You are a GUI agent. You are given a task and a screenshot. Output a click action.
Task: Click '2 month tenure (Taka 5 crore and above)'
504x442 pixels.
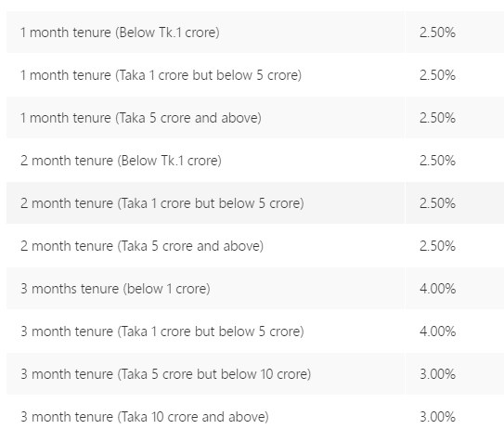(x=142, y=246)
